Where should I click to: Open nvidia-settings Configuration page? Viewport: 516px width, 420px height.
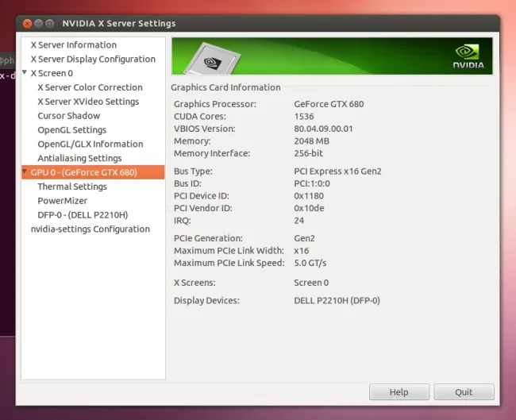90,229
